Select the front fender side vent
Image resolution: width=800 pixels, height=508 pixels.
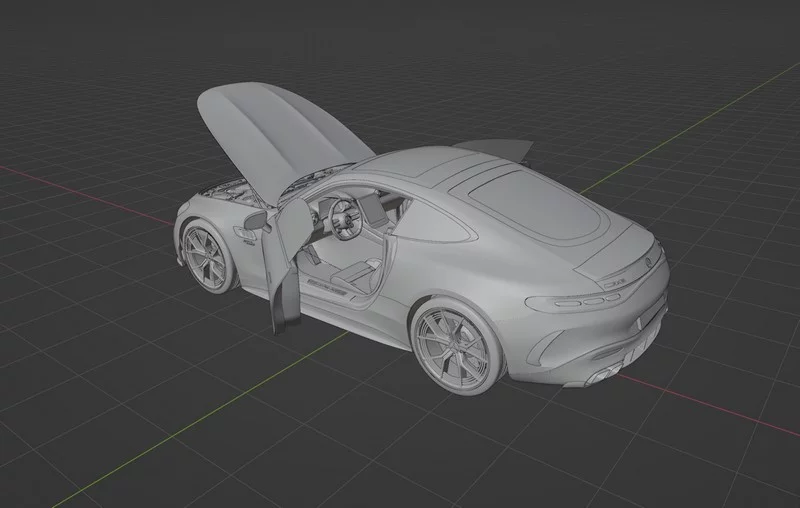[247, 236]
